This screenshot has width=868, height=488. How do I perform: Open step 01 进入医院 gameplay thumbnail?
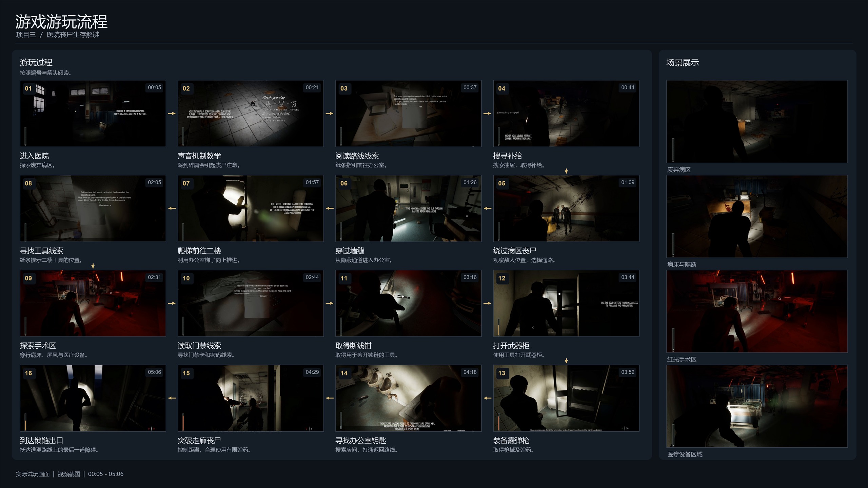93,114
